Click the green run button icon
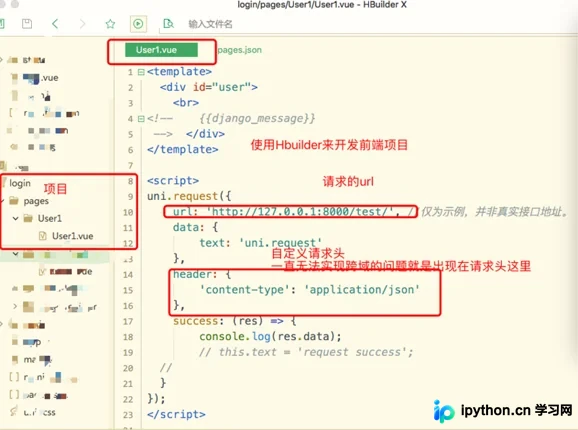 point(138,24)
